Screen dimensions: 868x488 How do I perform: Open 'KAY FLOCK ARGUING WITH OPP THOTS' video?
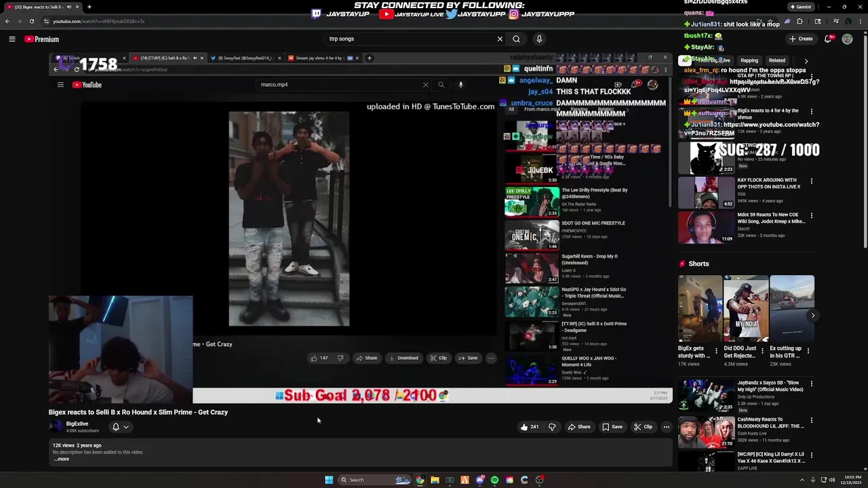pyautogui.click(x=769, y=184)
